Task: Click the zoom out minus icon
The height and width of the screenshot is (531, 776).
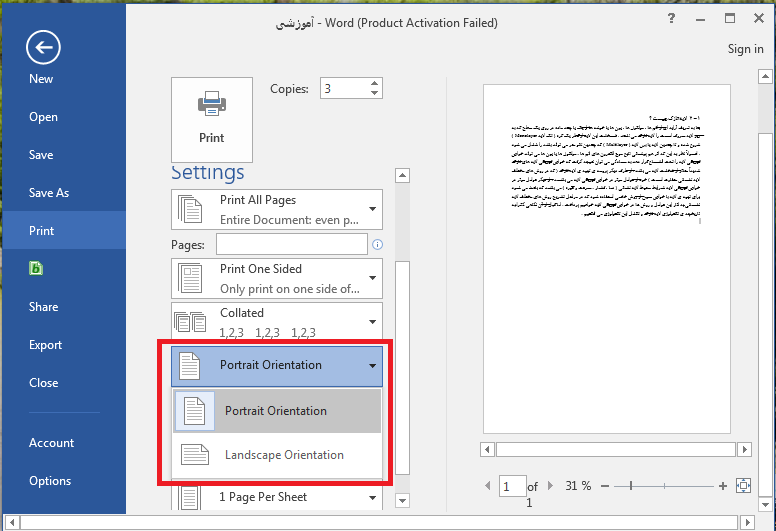Action: [605, 486]
